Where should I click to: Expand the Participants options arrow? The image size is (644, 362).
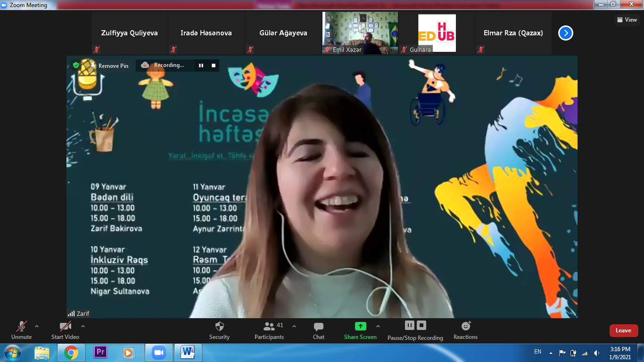294,326
